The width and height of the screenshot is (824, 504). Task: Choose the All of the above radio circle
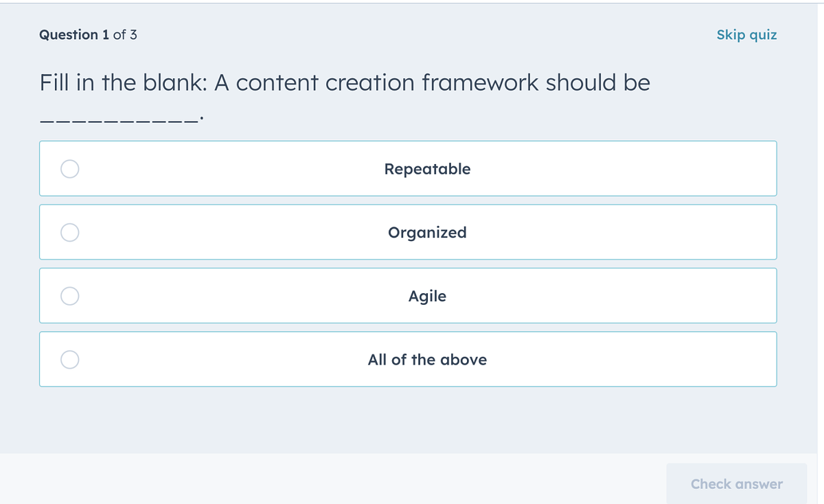(69, 360)
